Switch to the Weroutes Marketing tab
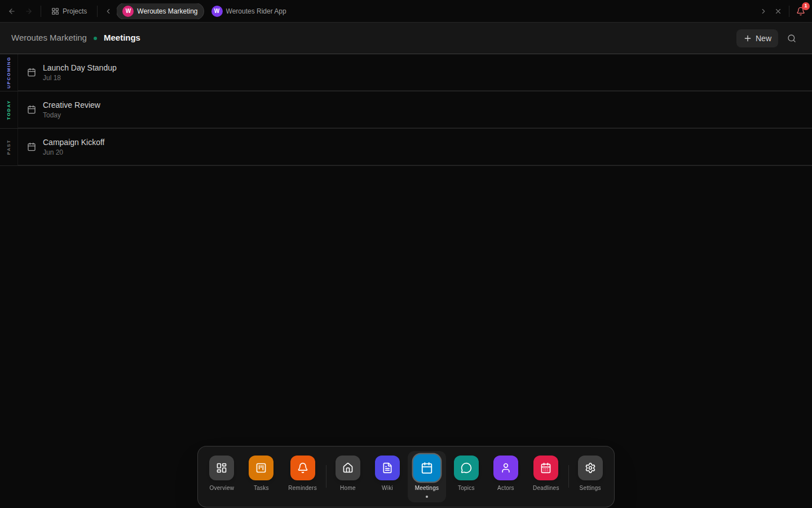The image size is (812, 508). click(161, 11)
